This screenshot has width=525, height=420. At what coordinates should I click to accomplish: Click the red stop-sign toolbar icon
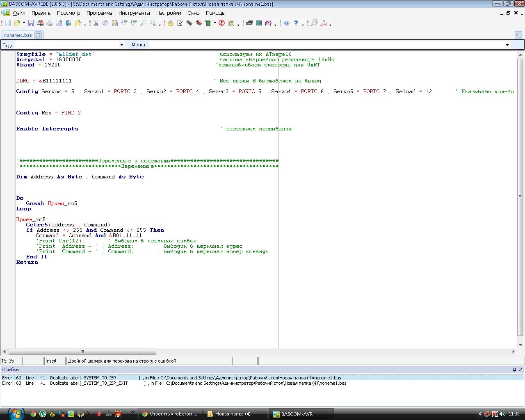click(x=221, y=23)
